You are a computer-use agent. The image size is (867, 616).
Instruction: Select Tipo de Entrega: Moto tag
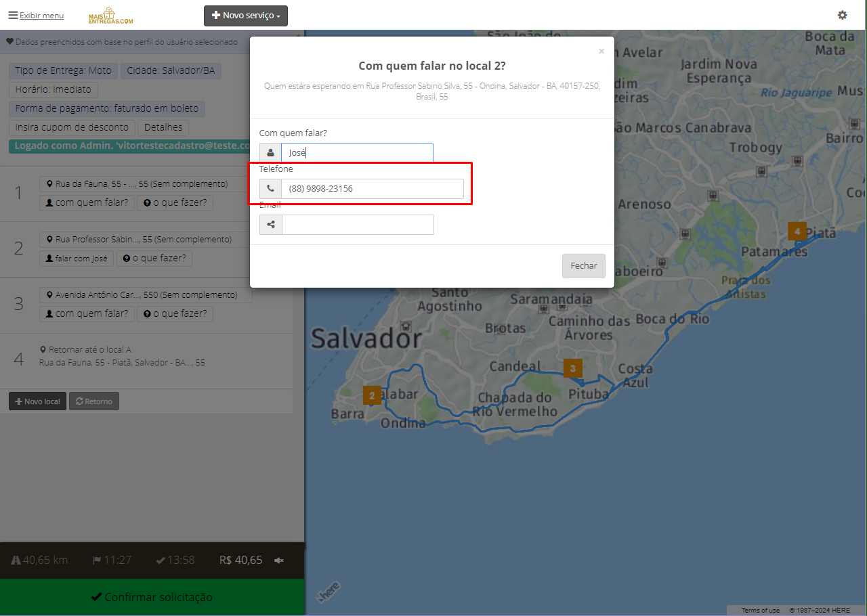(63, 71)
